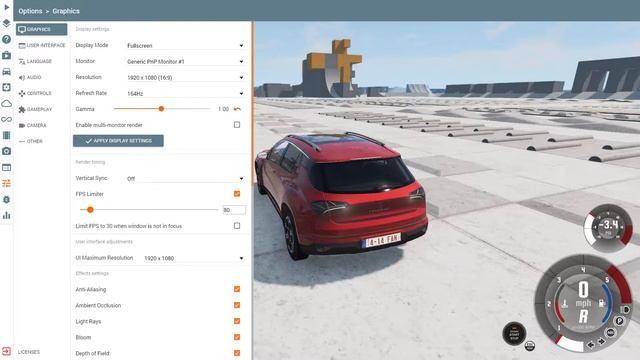Click Graphics in the breadcrumb header
This screenshot has height=360, width=640.
[66, 11]
